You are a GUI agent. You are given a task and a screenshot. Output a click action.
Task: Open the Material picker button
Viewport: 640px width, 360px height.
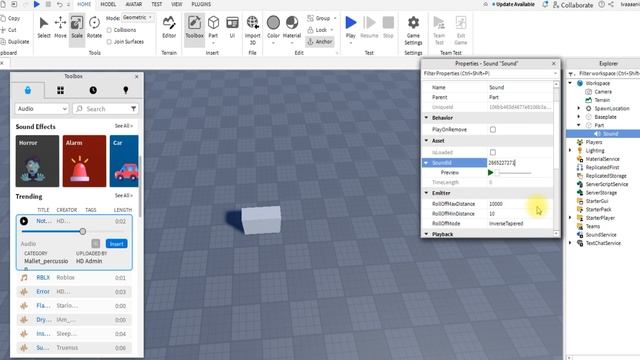click(x=292, y=29)
